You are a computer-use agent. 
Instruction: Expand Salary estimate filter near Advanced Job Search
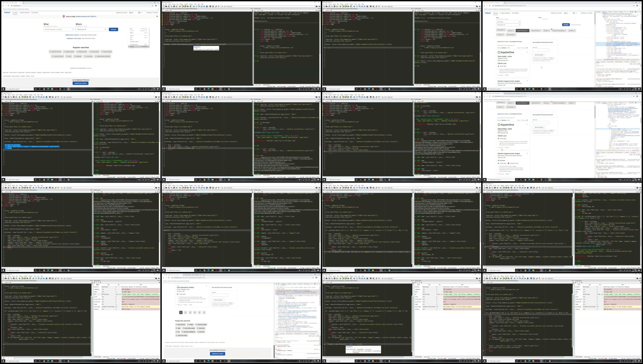[536, 30]
